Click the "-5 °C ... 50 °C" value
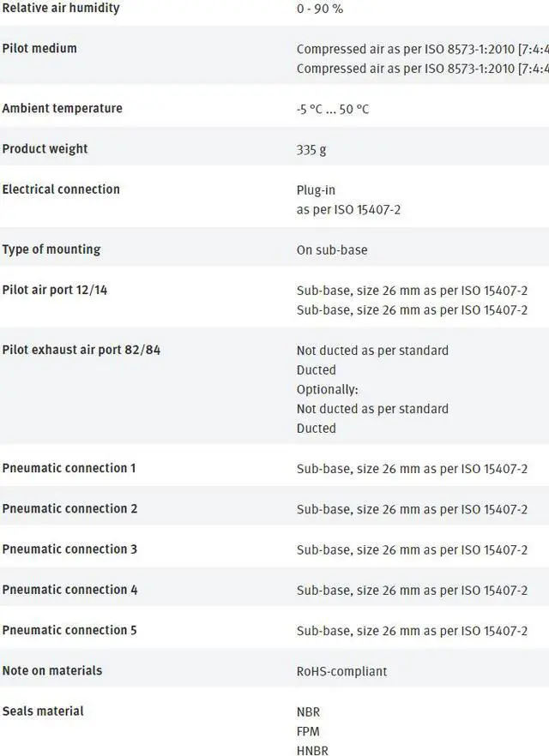This screenshot has height=756, width=549. pos(333,110)
